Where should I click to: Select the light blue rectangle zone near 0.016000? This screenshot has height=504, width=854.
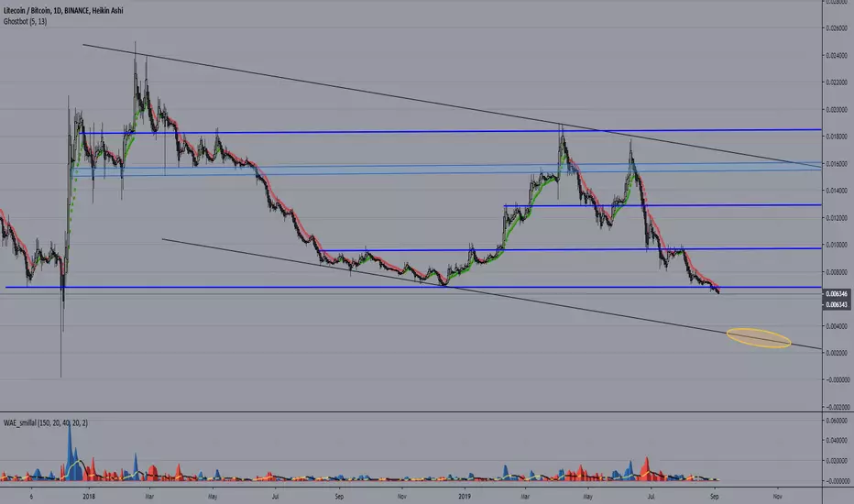[x=446, y=170]
